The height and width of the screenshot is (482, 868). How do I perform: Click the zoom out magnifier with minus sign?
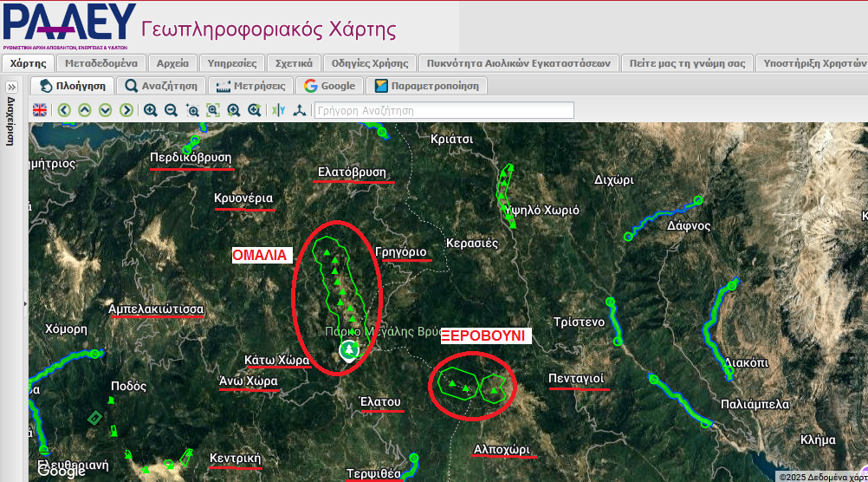point(172,110)
